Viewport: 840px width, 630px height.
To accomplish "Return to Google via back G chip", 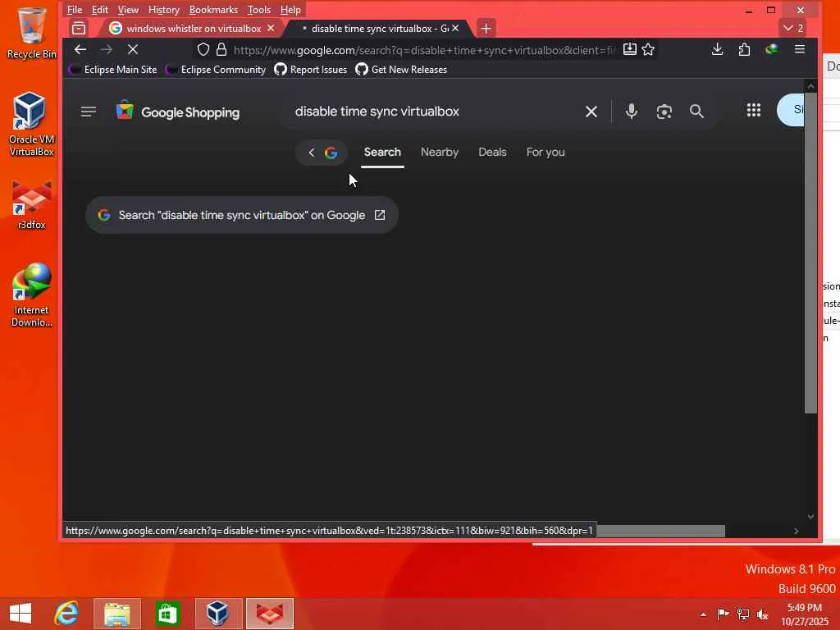I will 322,153.
